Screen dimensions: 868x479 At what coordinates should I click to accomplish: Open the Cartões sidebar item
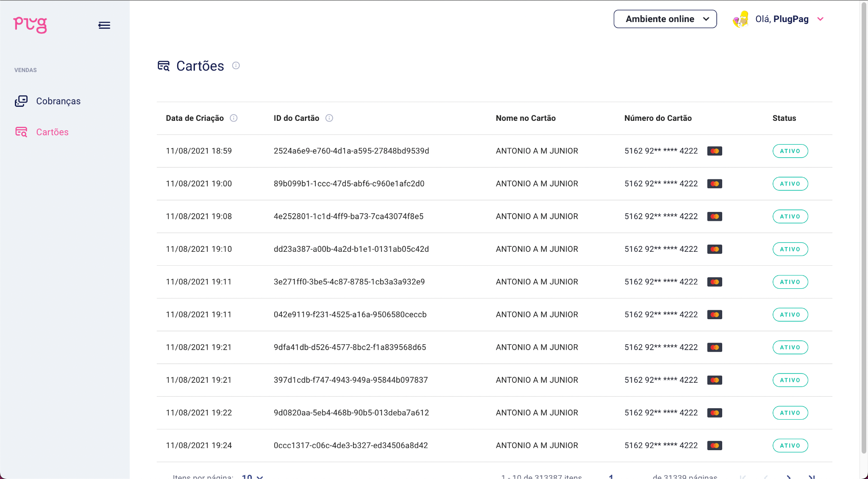click(x=52, y=132)
